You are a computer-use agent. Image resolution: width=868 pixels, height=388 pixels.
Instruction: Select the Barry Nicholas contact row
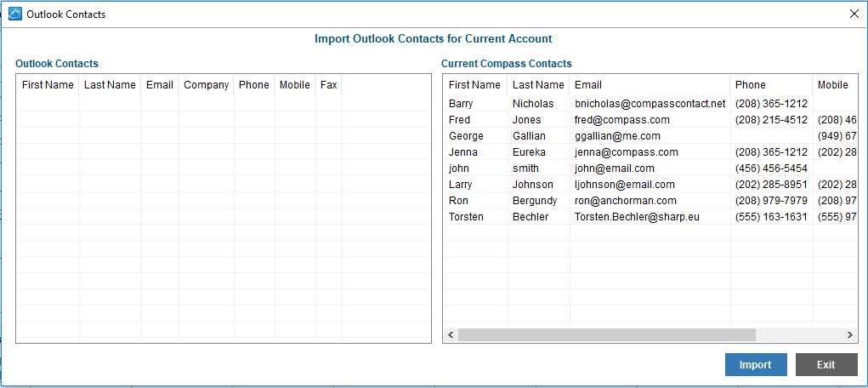(x=650, y=104)
